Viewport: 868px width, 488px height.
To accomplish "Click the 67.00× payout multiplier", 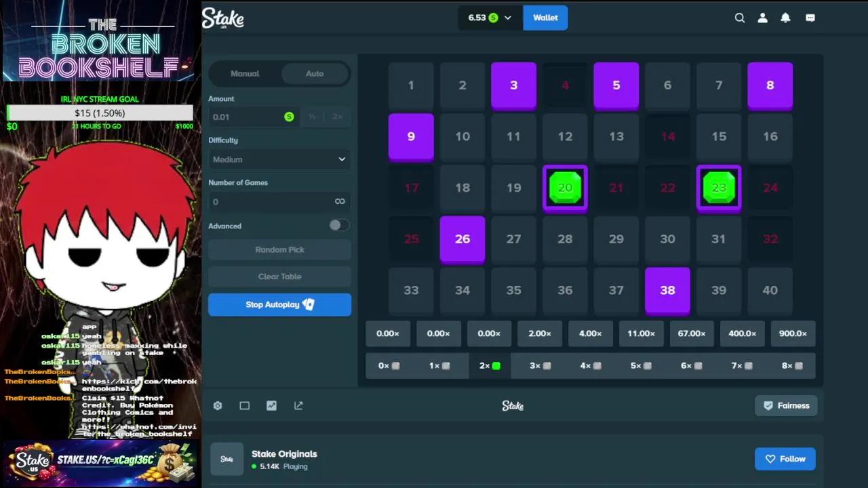I will [x=692, y=333].
